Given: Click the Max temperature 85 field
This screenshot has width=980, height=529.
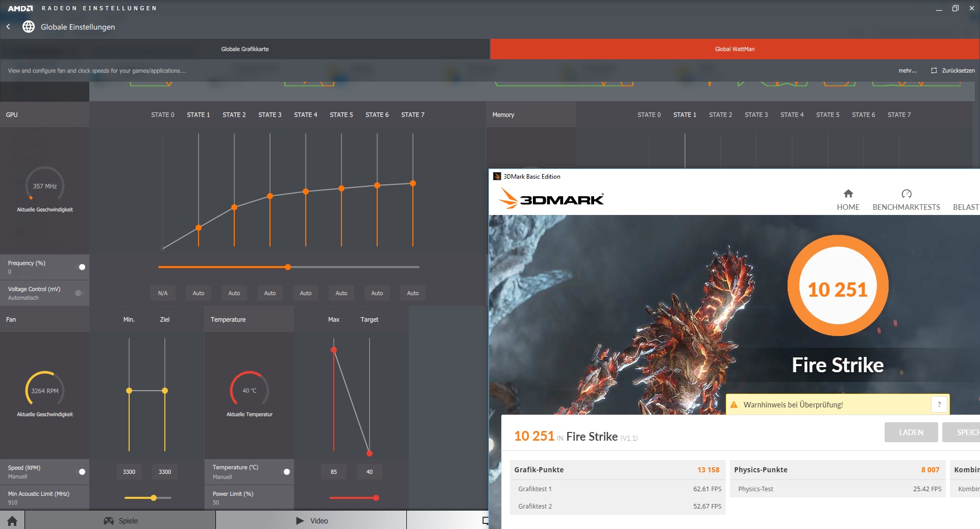Looking at the screenshot, I should click(x=334, y=472).
